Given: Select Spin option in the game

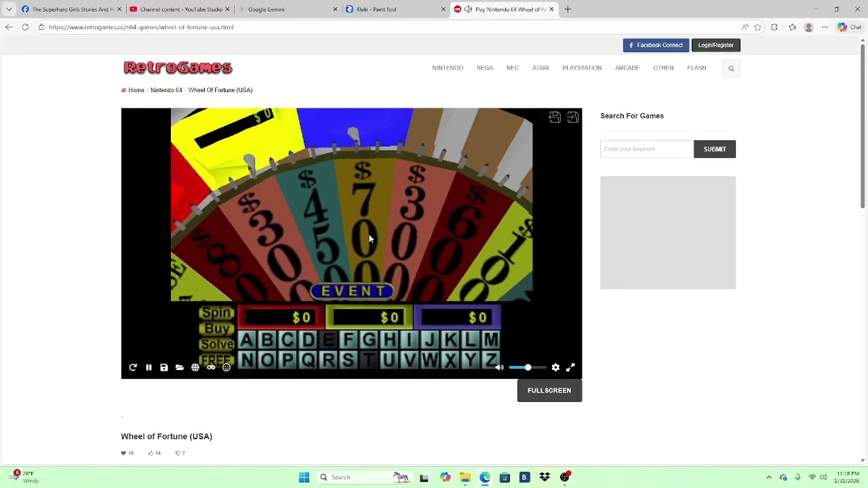Looking at the screenshot, I should click(217, 312).
